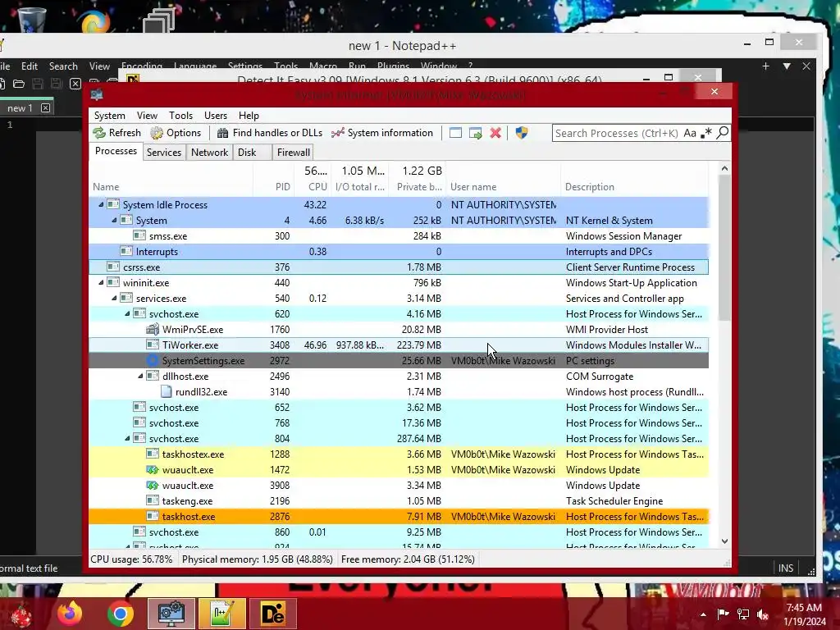Select the Interrupts row

point(399,251)
